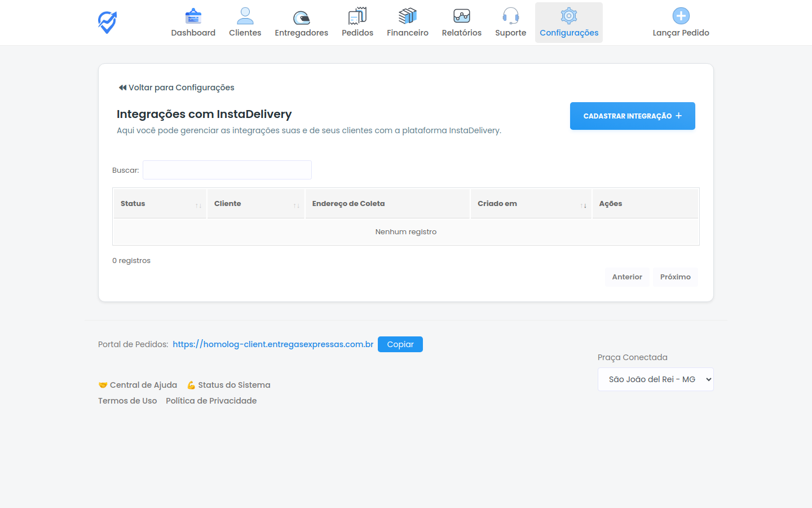The height and width of the screenshot is (508, 812).
Task: Select the Clientes person icon
Action: point(245,15)
